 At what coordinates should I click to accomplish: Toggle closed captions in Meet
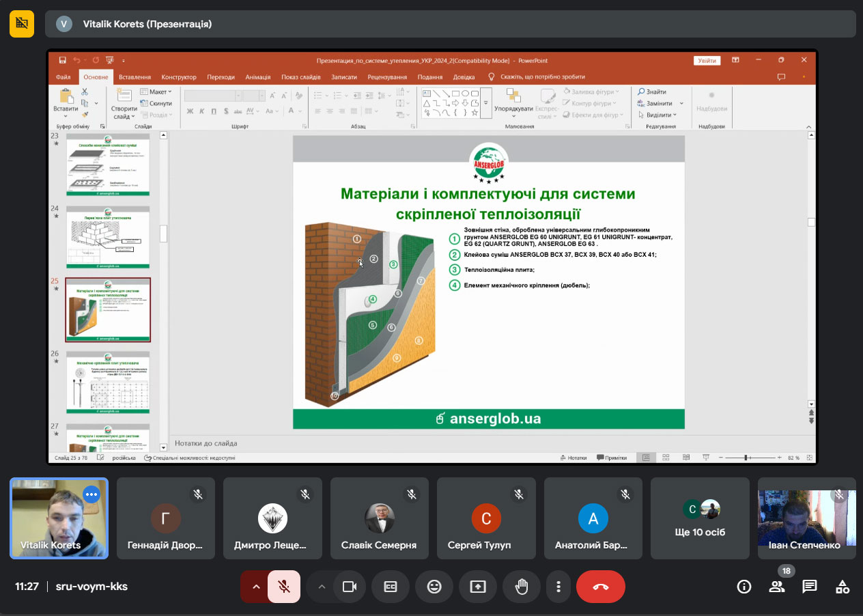[391, 587]
